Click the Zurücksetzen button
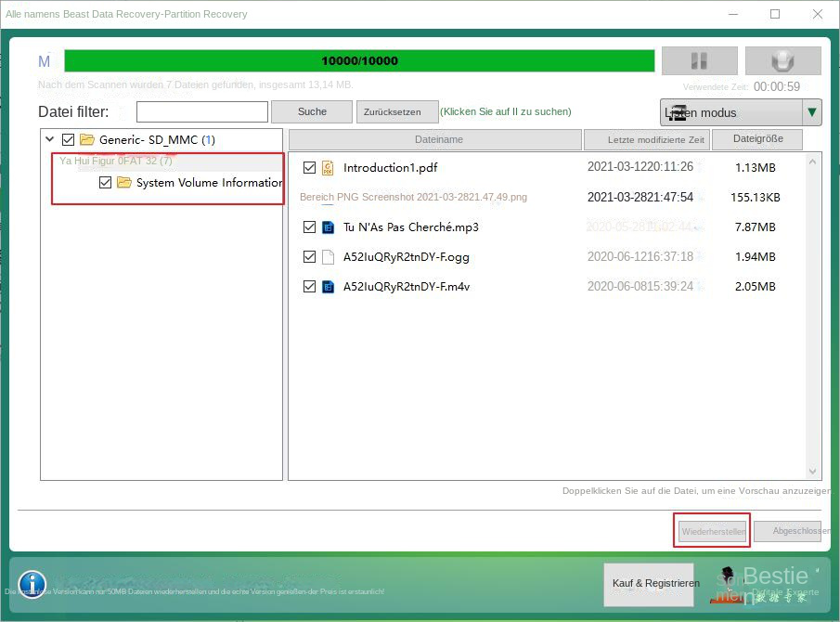 click(397, 112)
